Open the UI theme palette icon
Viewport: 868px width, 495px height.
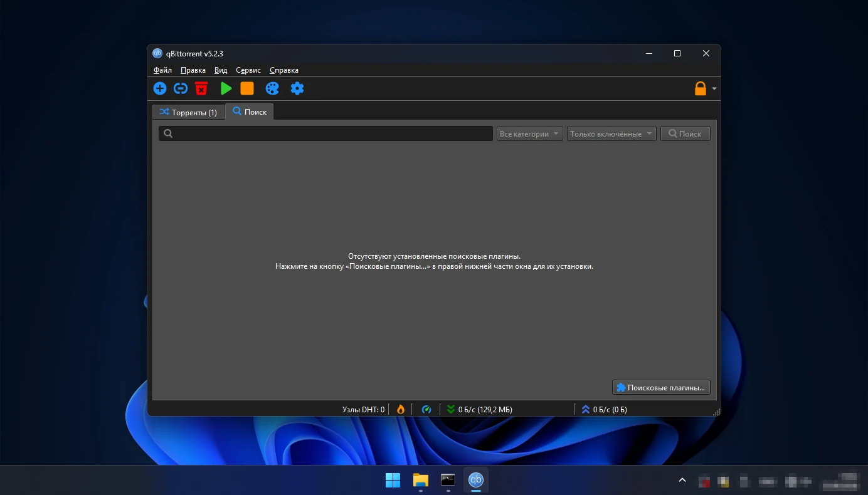(x=272, y=88)
